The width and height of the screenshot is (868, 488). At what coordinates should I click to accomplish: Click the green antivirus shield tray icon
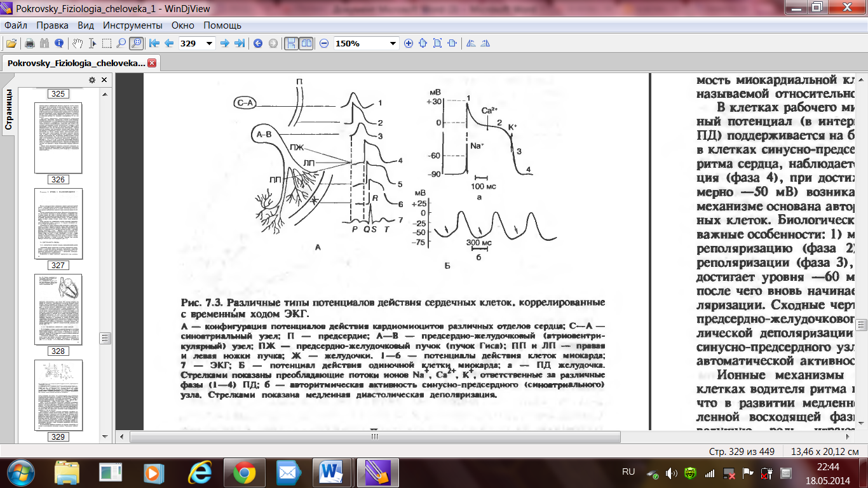(691, 473)
